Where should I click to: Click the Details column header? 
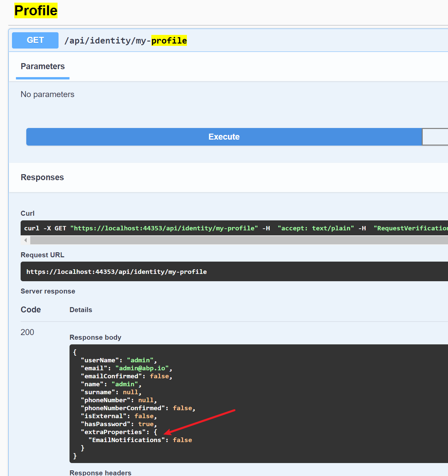click(81, 310)
